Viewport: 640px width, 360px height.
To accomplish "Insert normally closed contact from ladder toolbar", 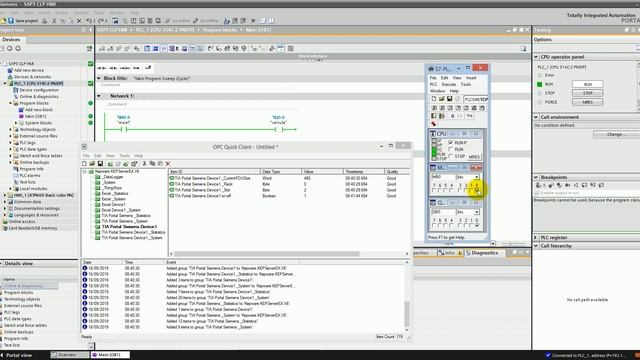I will click(x=113, y=68).
